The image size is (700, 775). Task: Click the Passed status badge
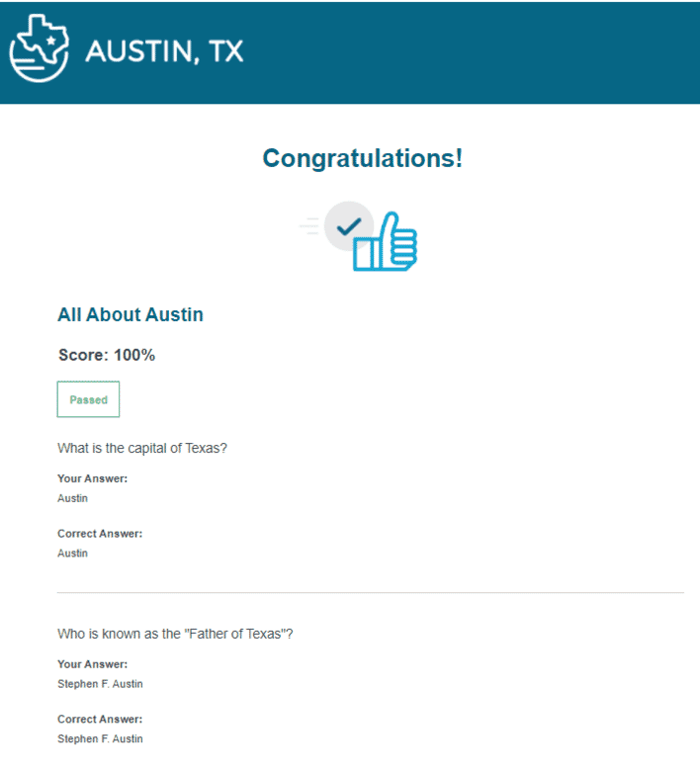[x=88, y=399]
